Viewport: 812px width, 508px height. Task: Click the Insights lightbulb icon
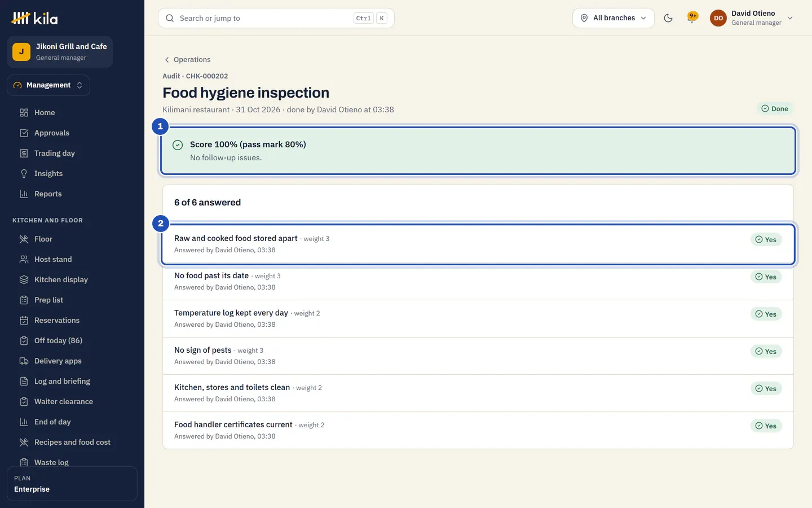pyautogui.click(x=24, y=173)
